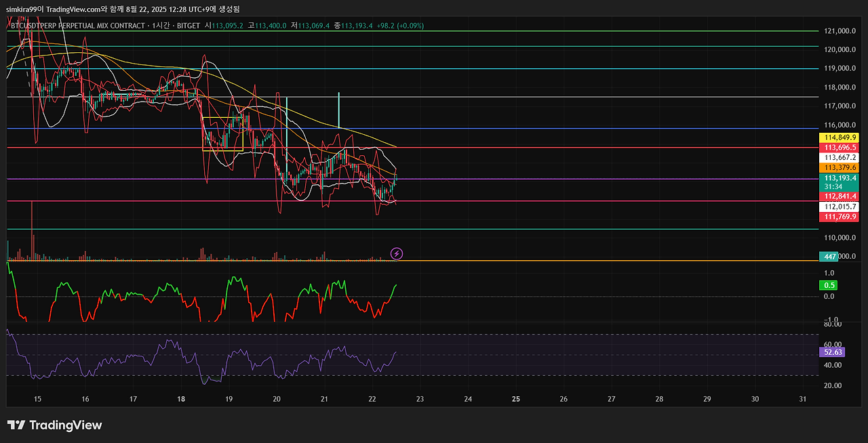
Task: Click date 28 on the time axis
Action: (659, 400)
